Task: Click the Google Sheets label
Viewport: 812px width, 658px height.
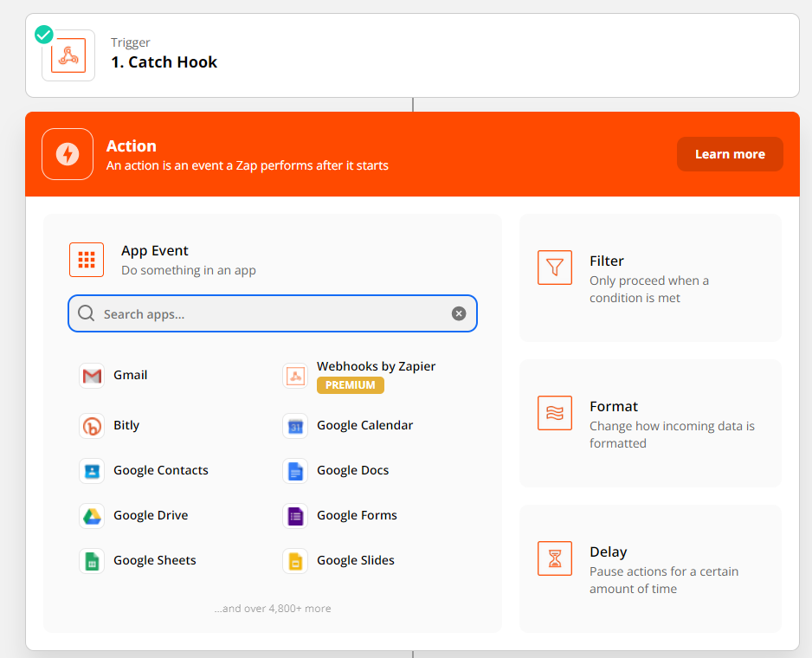Action: 155,560
